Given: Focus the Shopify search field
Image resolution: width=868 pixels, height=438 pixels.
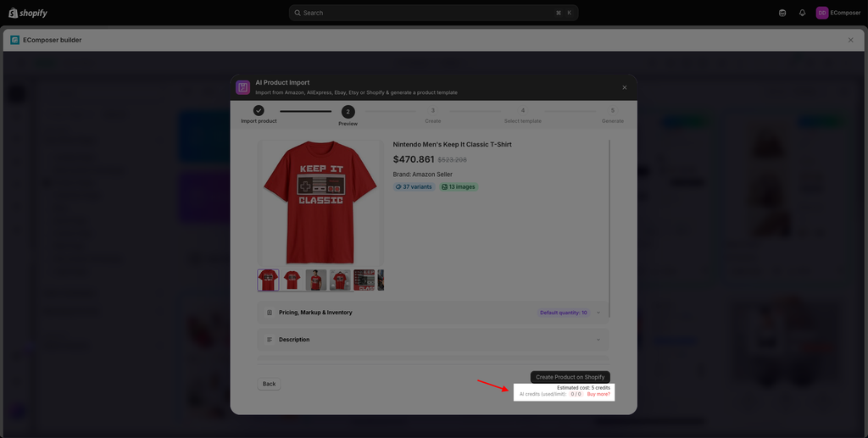Looking at the screenshot, I should click(433, 13).
